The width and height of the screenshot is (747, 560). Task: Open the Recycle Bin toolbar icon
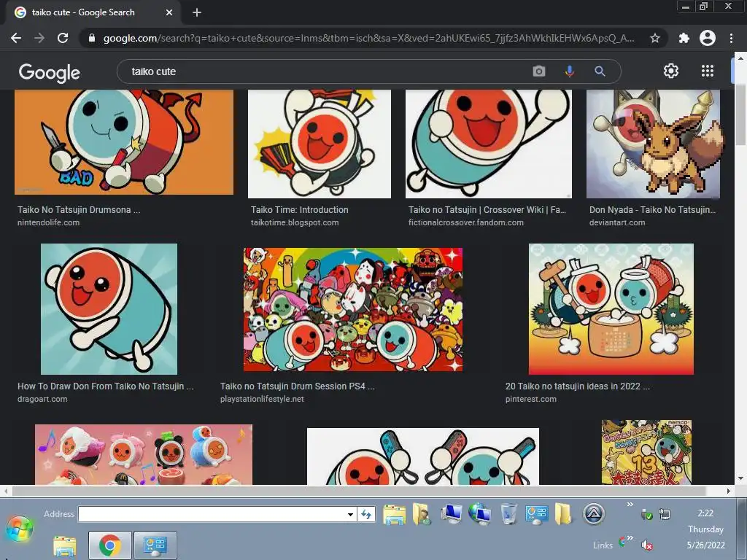pyautogui.click(x=508, y=514)
